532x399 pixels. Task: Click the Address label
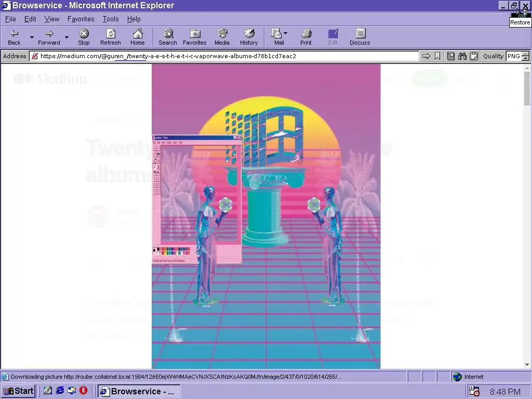(x=14, y=56)
